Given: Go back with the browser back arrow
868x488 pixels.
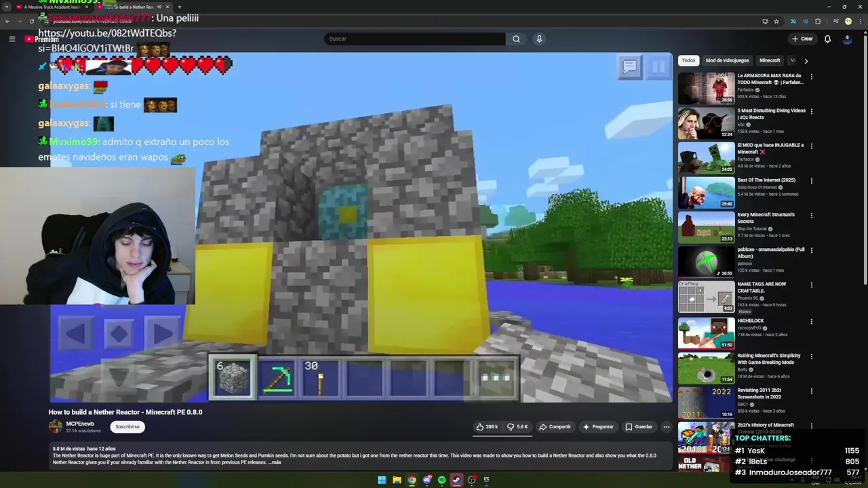Looking at the screenshot, I should tap(7, 21).
